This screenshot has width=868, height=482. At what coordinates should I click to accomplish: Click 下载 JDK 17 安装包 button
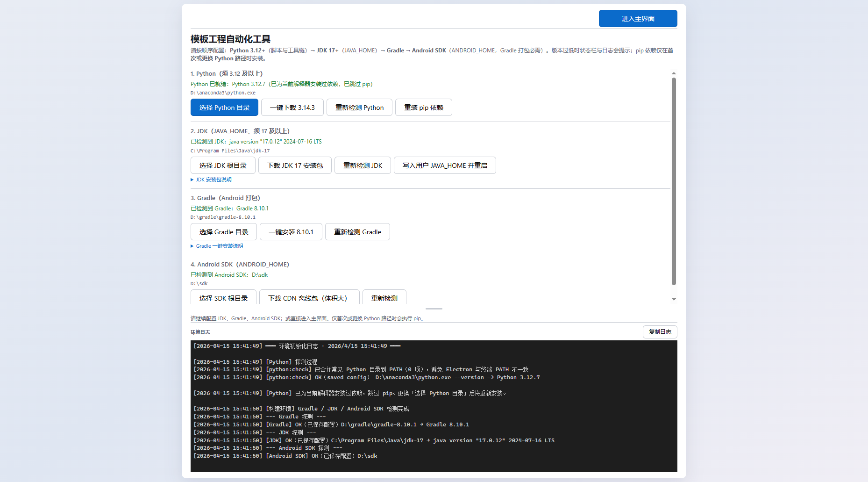tap(295, 165)
